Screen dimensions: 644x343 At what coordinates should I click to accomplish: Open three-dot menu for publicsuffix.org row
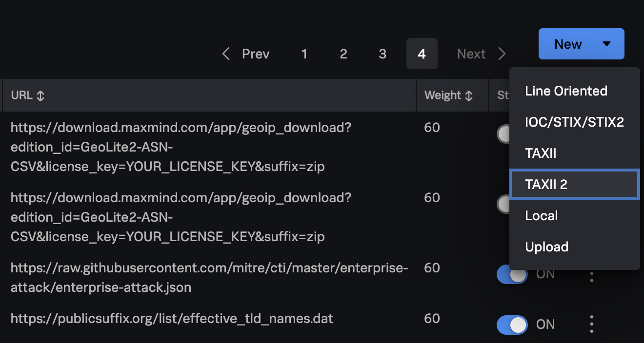click(592, 324)
